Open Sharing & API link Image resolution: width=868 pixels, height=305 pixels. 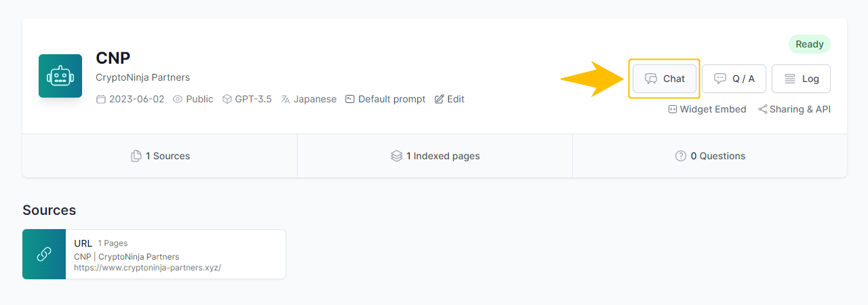point(794,109)
